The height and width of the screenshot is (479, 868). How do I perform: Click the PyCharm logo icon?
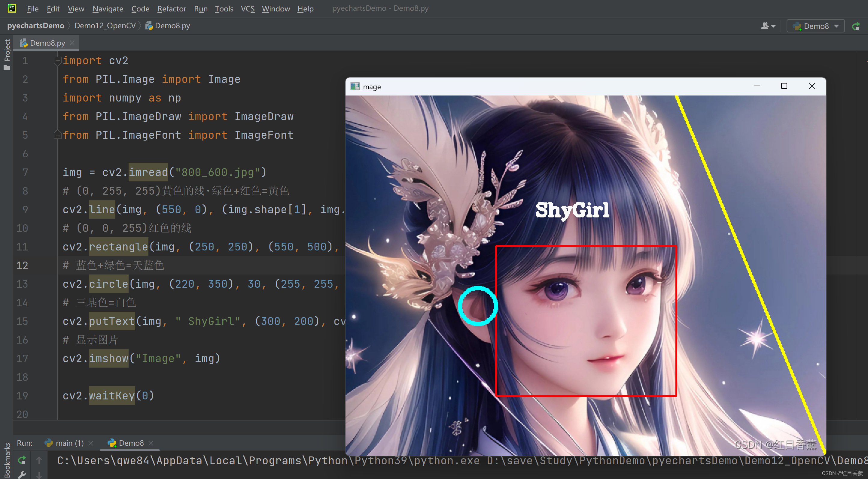12,8
